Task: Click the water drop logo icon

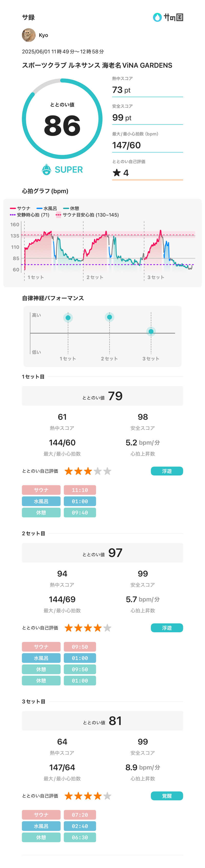Action: 157,17
